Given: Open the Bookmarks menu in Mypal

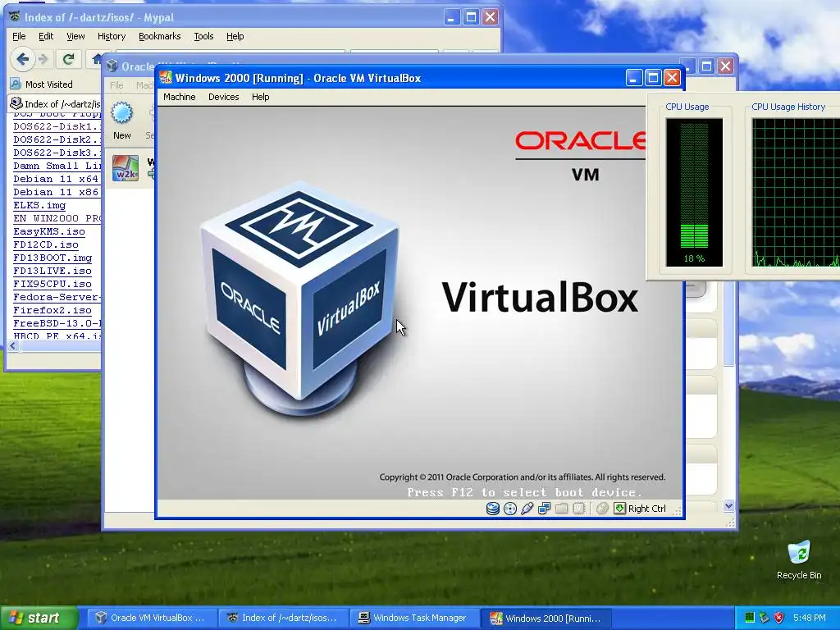Looking at the screenshot, I should point(160,36).
